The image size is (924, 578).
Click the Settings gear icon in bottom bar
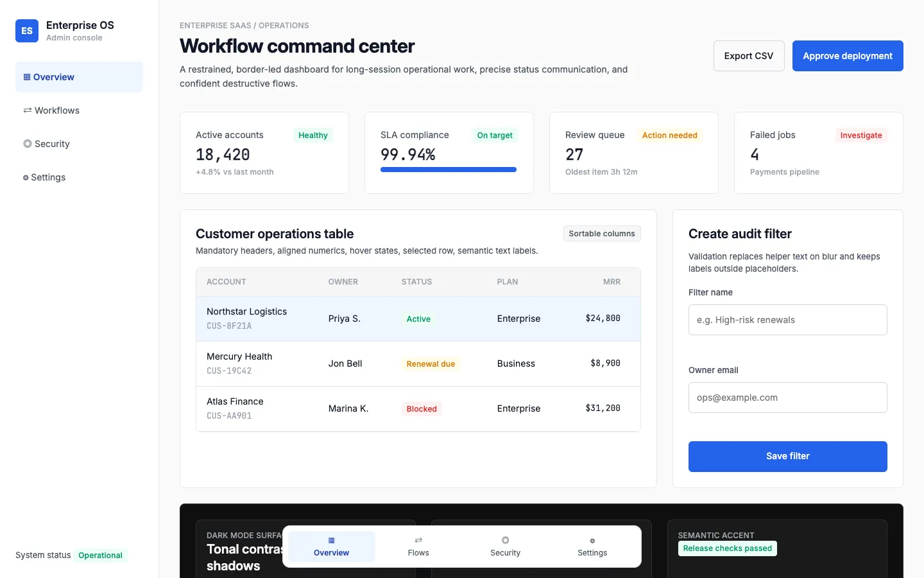pyautogui.click(x=592, y=541)
